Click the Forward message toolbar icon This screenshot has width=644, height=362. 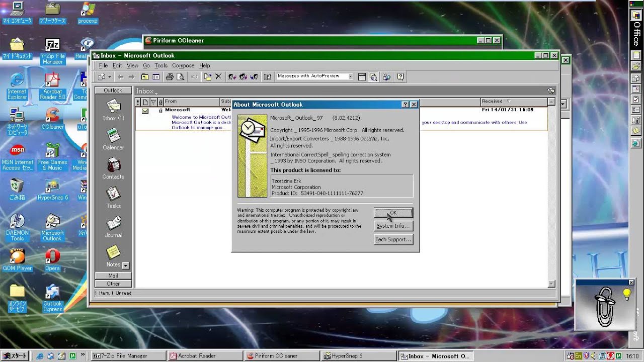click(254, 77)
